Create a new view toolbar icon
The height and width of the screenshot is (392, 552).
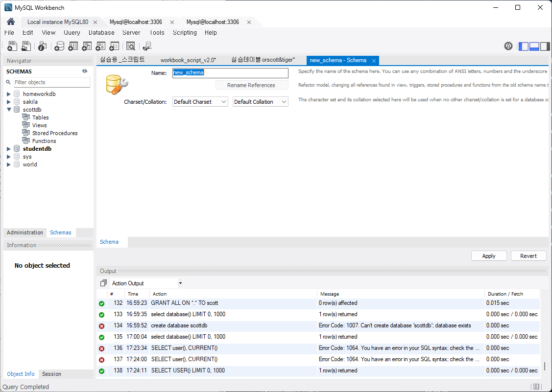pyautogui.click(x=87, y=46)
